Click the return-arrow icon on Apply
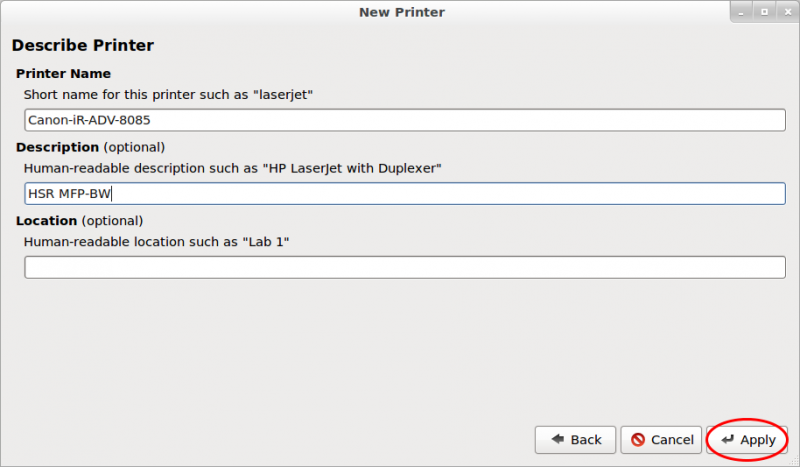Image resolution: width=800 pixels, height=467 pixels. (728, 439)
